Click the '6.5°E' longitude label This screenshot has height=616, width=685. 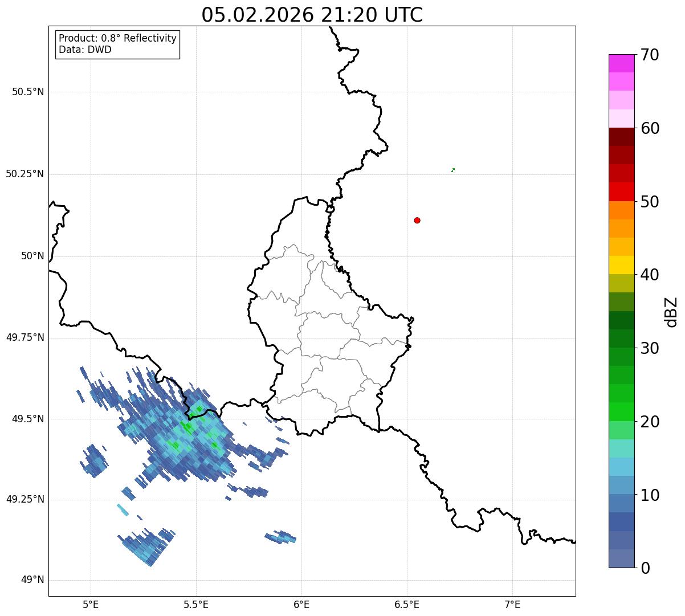[407, 604]
